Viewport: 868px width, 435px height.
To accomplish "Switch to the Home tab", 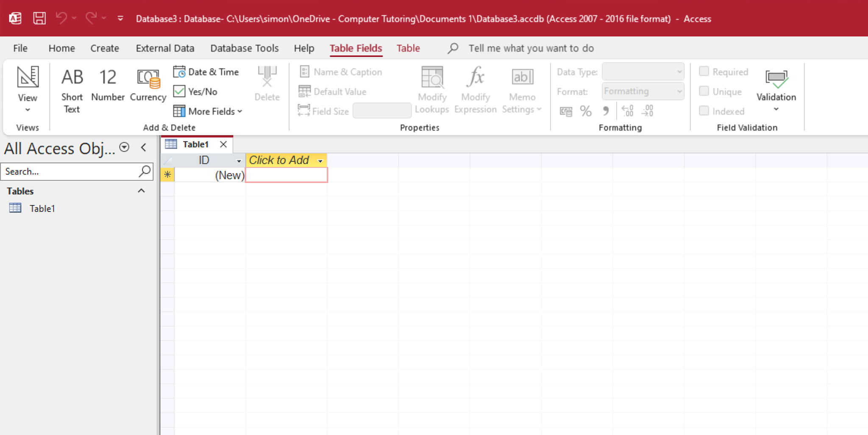I will (x=61, y=48).
